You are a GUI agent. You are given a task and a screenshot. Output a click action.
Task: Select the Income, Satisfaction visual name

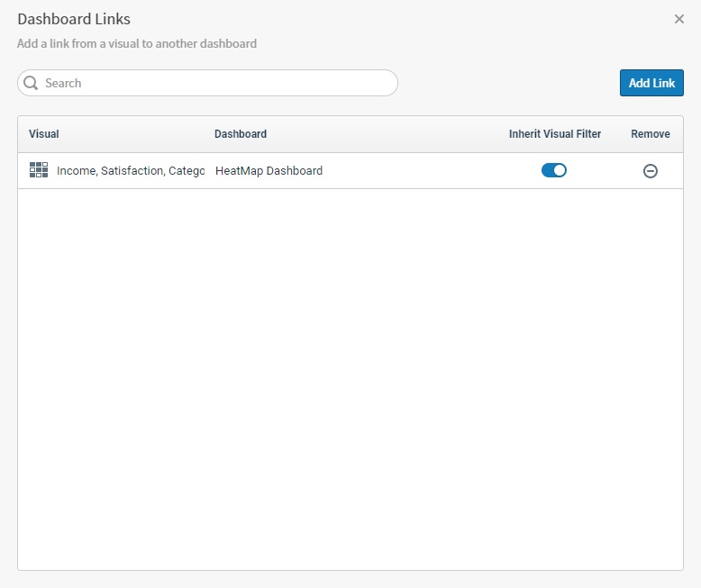point(131,170)
